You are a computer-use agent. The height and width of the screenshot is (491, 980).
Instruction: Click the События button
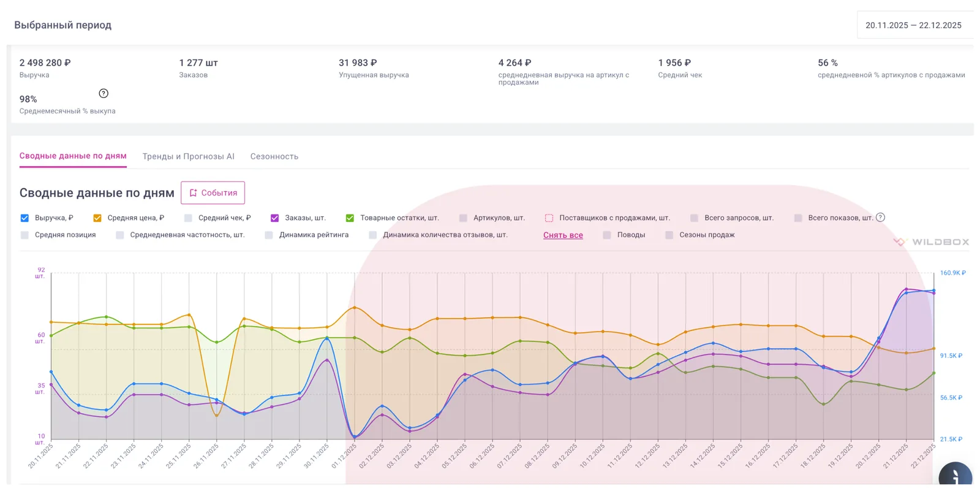coord(213,192)
